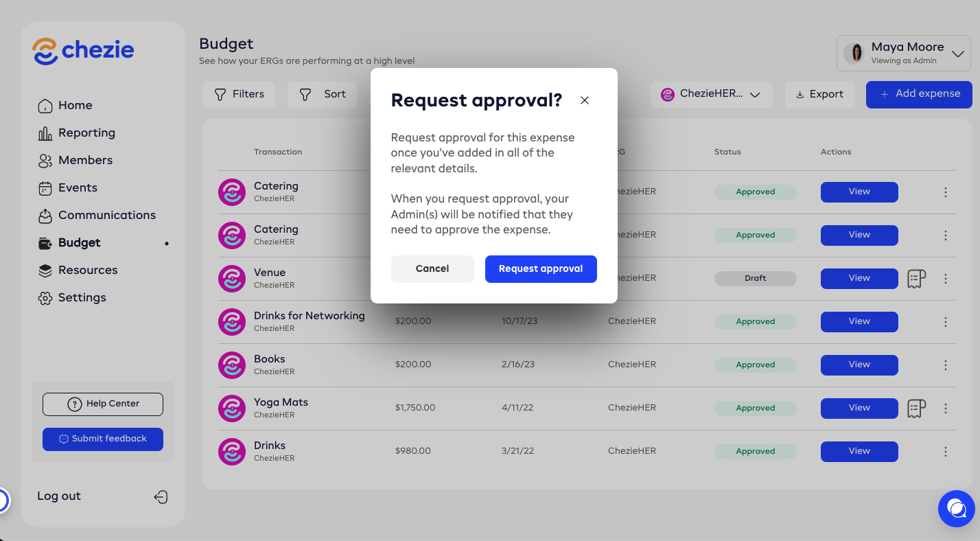This screenshot has height=541, width=980.
Task: Open the ChezieHER group selector dropdown
Action: coord(711,95)
